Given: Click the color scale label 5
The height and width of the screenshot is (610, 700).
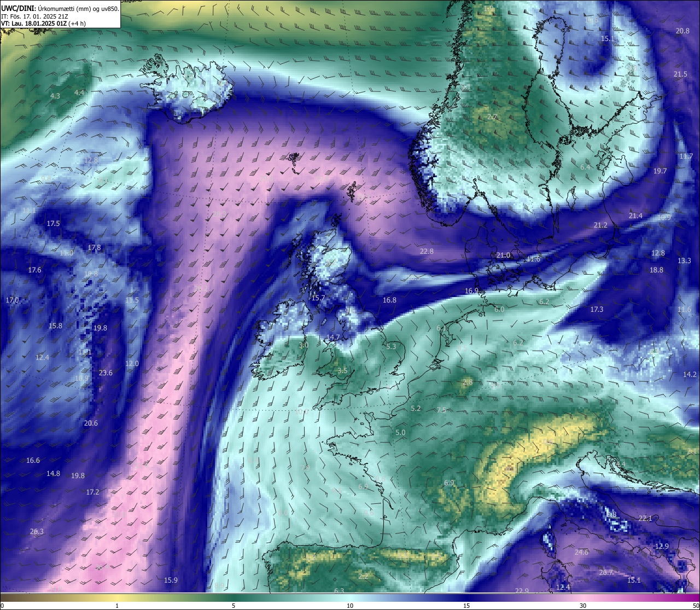Looking at the screenshot, I should [x=234, y=606].
